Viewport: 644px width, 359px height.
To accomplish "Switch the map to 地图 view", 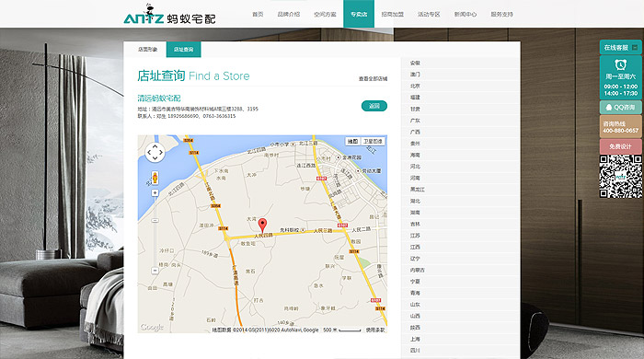I will [x=352, y=142].
